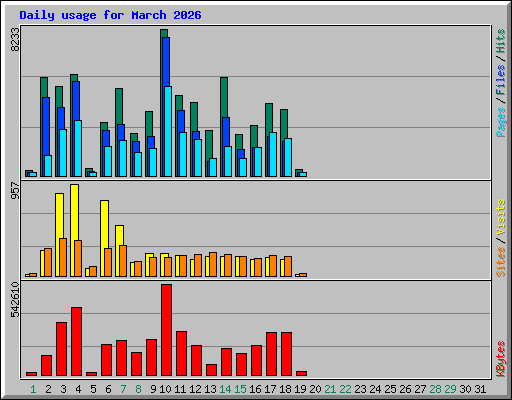Click the yellow Visits legend label
Viewport: 512px width, 400px height.
click(500, 218)
